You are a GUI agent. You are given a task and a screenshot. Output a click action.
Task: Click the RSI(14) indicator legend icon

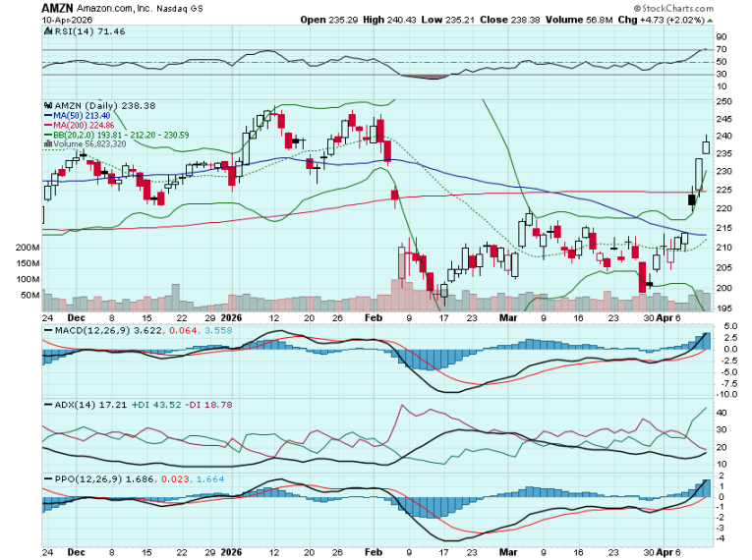(45, 32)
